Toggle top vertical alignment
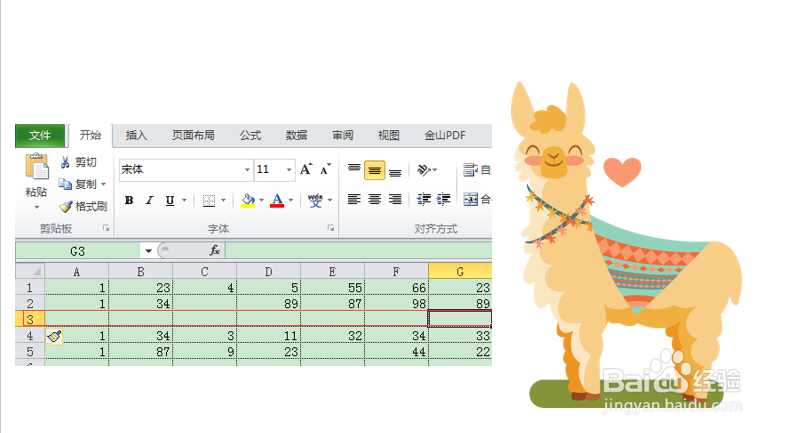 tap(354, 169)
